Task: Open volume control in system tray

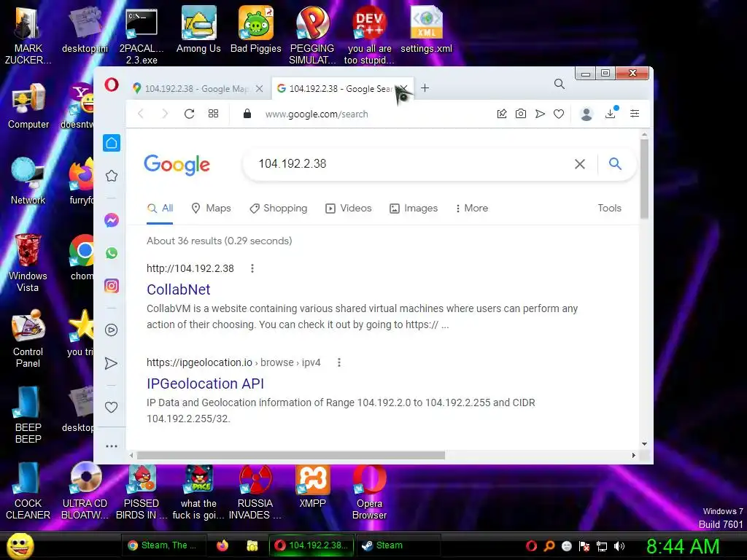Action: click(x=619, y=546)
